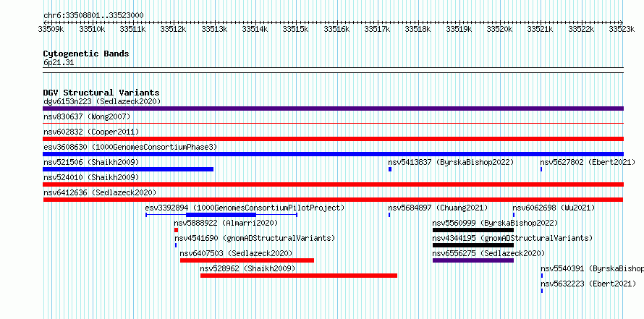Open the nsv524010 (Shaikh2009) label
Screen dimensions: 644x319
[x=91, y=177]
